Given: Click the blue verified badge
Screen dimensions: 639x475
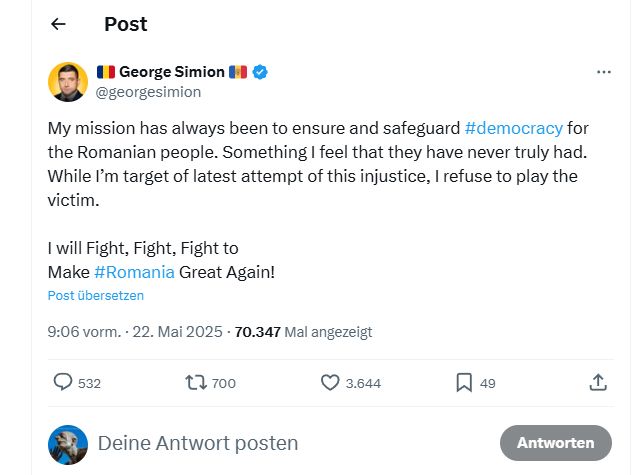Looking at the screenshot, I should (259, 72).
